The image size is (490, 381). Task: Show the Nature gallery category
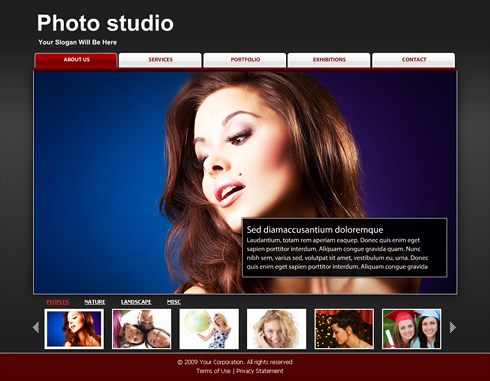coord(95,302)
